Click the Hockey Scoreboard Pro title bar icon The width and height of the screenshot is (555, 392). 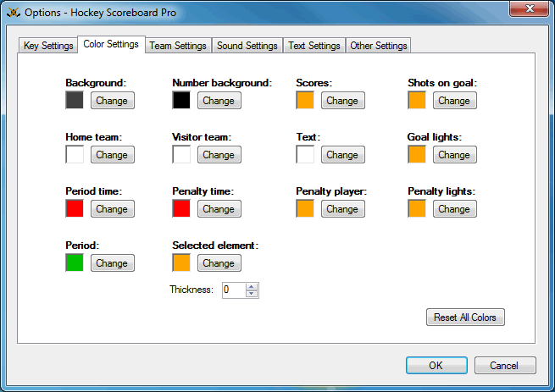[14, 13]
